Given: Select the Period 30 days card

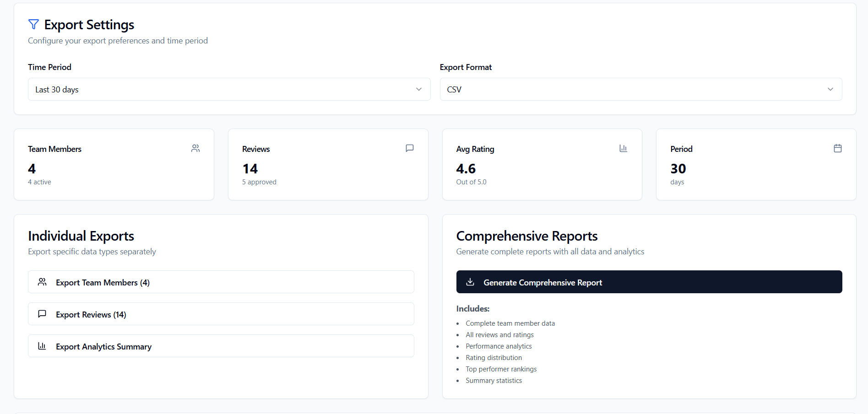Looking at the screenshot, I should [756, 165].
